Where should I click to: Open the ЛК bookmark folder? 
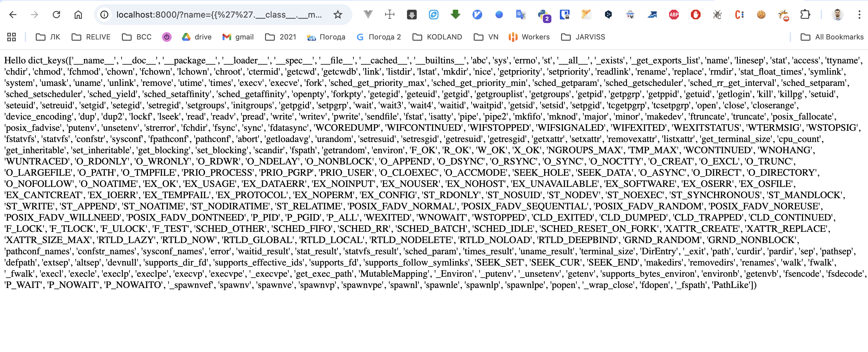[48, 37]
